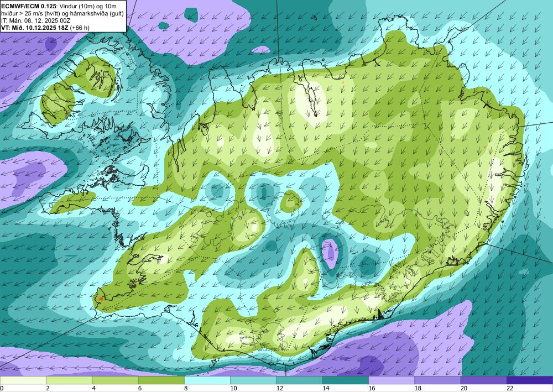Click the legend label "14"
The image size is (553, 392).
click(326, 388)
